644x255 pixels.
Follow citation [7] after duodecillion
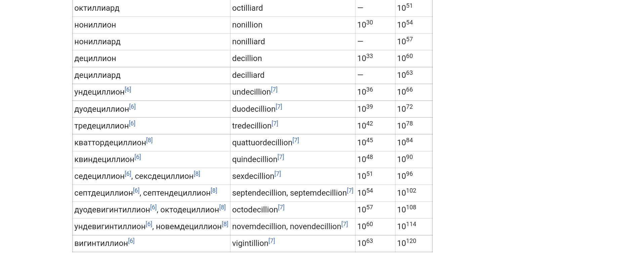point(279,107)
